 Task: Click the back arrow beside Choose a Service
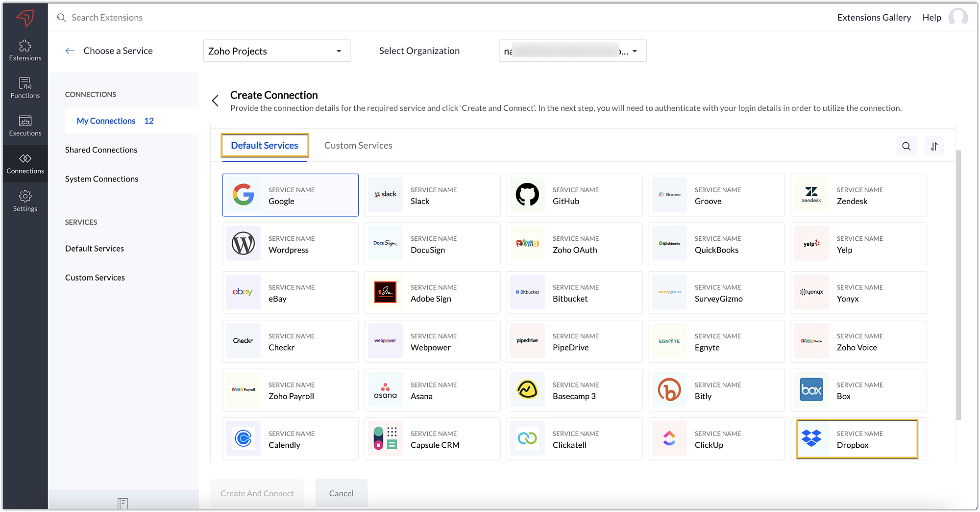tap(70, 51)
